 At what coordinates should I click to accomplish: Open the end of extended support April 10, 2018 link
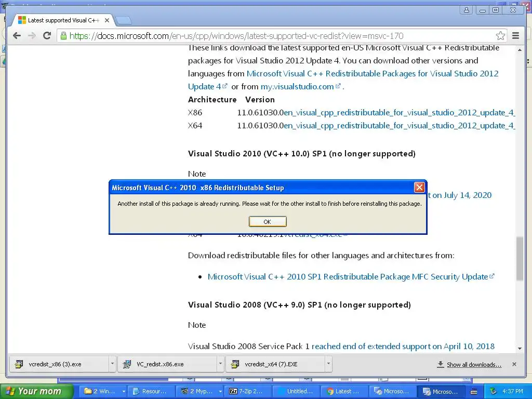click(403, 347)
